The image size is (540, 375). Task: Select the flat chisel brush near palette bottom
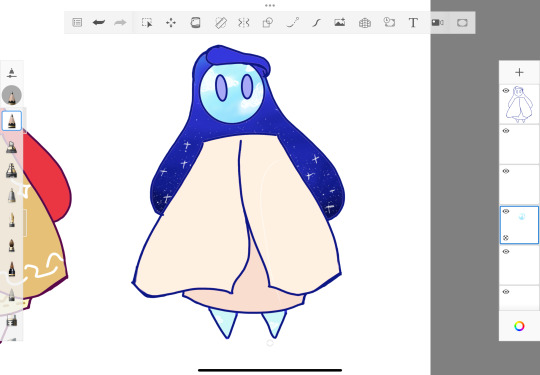pos(12,320)
